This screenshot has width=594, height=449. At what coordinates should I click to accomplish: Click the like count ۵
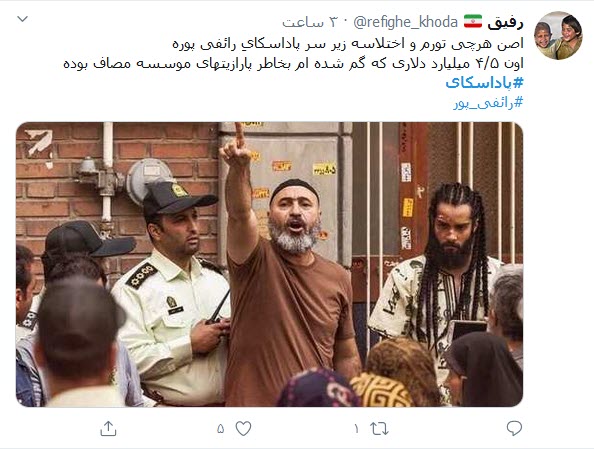pos(221,429)
